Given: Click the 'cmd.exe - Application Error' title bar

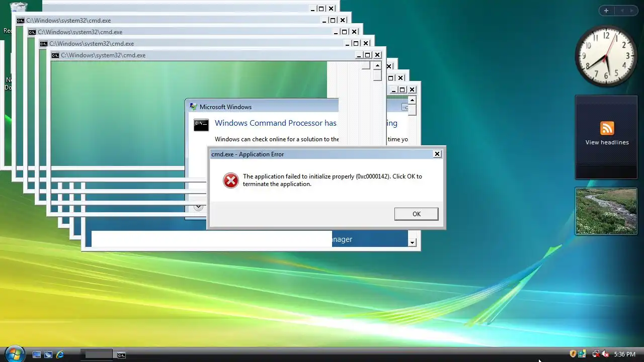Looking at the screenshot, I should tap(326, 154).
